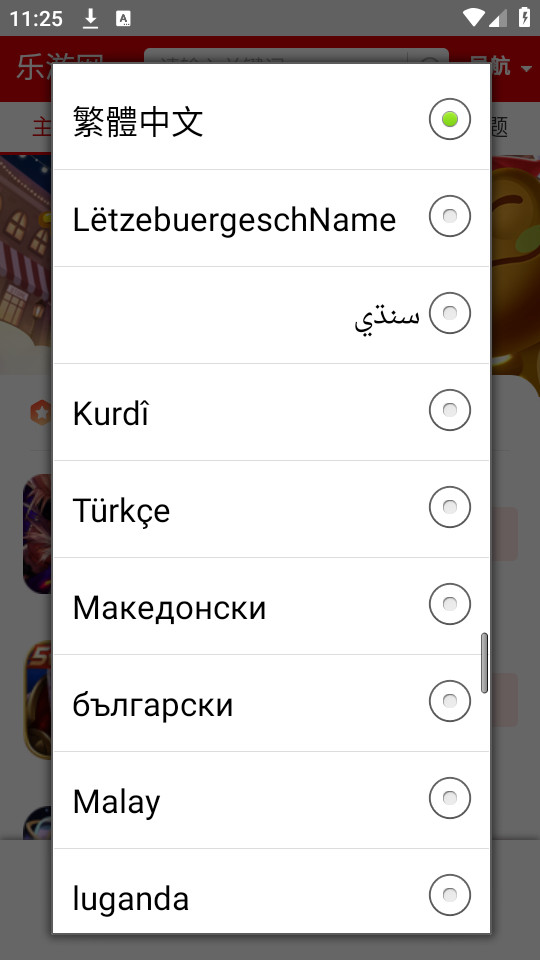This screenshot has width=540, height=960.
Task: Tap the Türkçe language label
Action: click(x=121, y=511)
